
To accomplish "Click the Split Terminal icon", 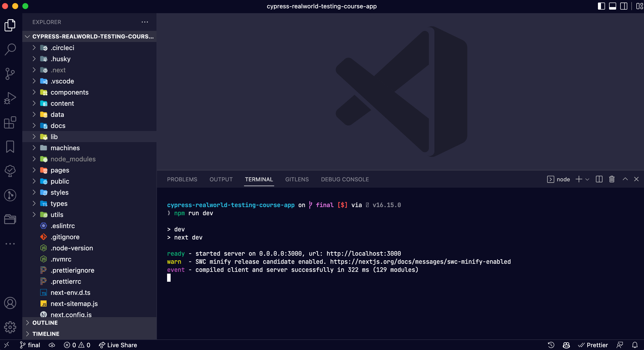I will tap(599, 179).
